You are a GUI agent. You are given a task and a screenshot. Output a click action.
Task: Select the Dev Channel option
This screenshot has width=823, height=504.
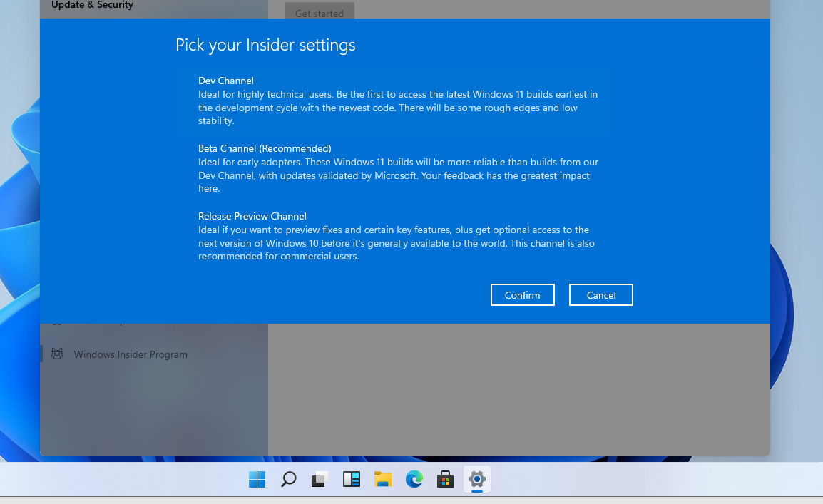[394, 101]
